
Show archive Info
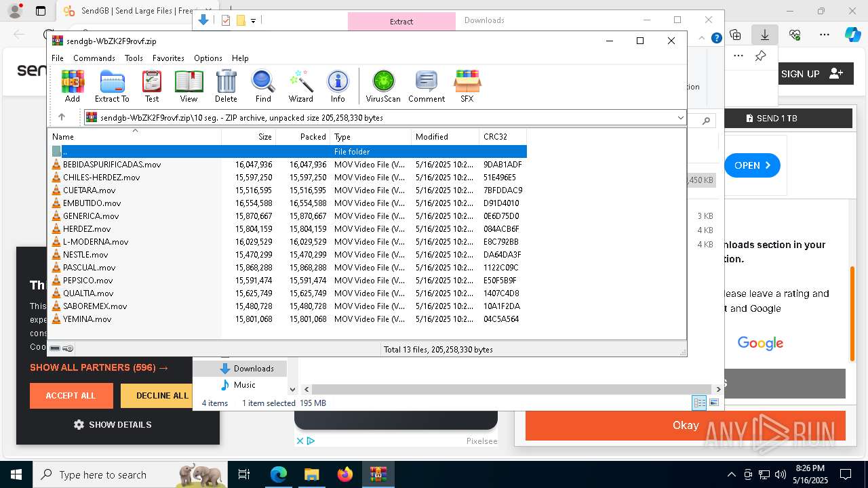tap(338, 86)
